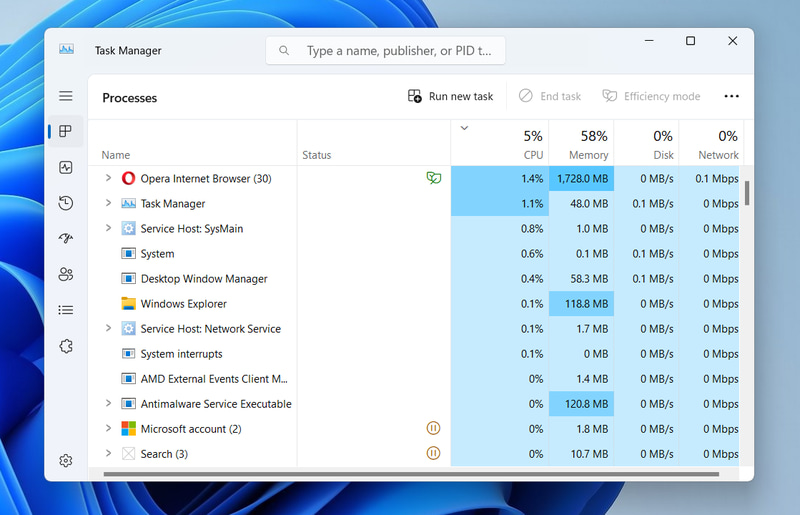Sort by the Disk column header
Image resolution: width=800 pixels, height=515 pixels.
pyautogui.click(x=646, y=143)
